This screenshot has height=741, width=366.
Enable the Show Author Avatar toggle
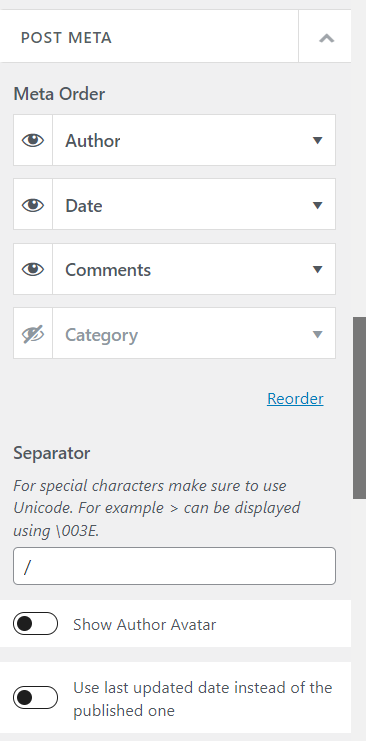[35, 624]
